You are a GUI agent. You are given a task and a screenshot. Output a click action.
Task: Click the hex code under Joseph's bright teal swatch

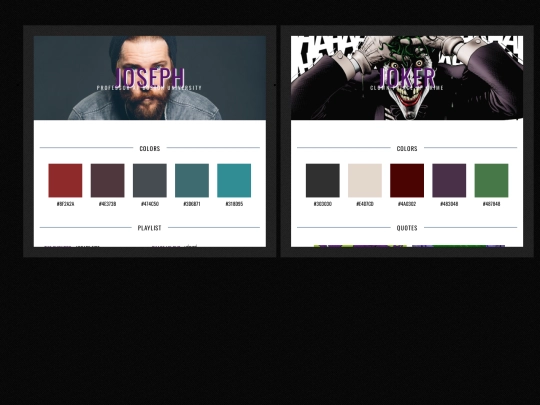point(234,204)
